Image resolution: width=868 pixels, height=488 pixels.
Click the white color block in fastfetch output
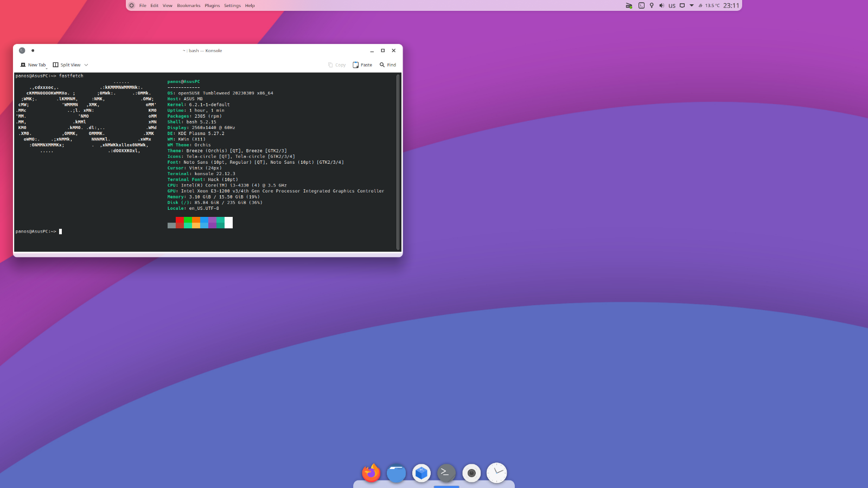[x=228, y=222]
